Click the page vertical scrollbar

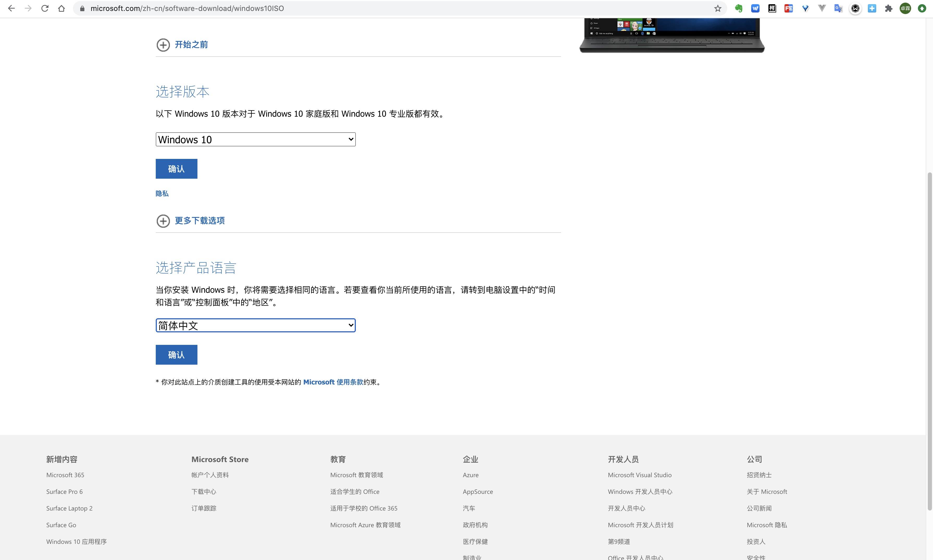click(929, 341)
